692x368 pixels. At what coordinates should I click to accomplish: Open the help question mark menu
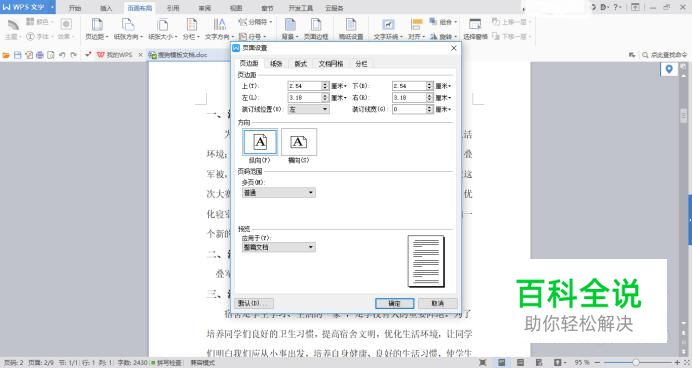tap(617, 7)
